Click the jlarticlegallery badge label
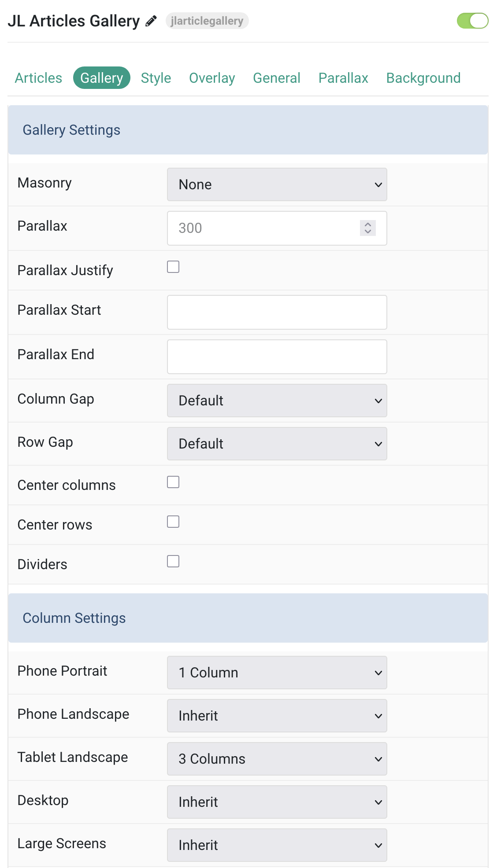The height and width of the screenshot is (868, 497). [207, 21]
